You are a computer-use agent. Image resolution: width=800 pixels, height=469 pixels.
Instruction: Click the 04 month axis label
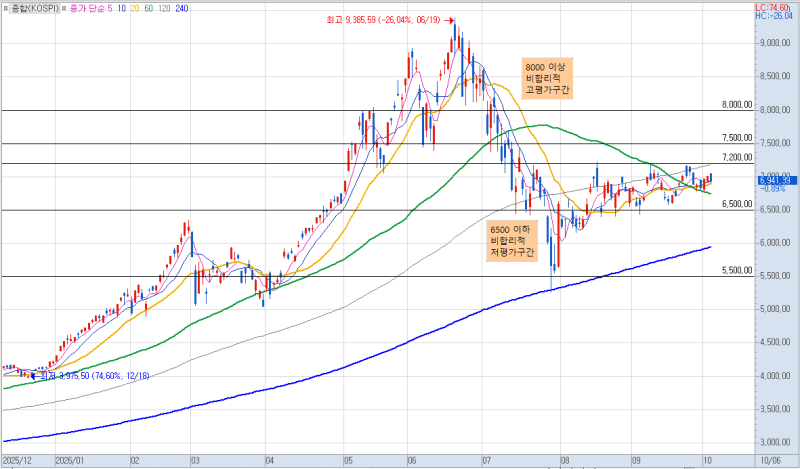pos(270,461)
